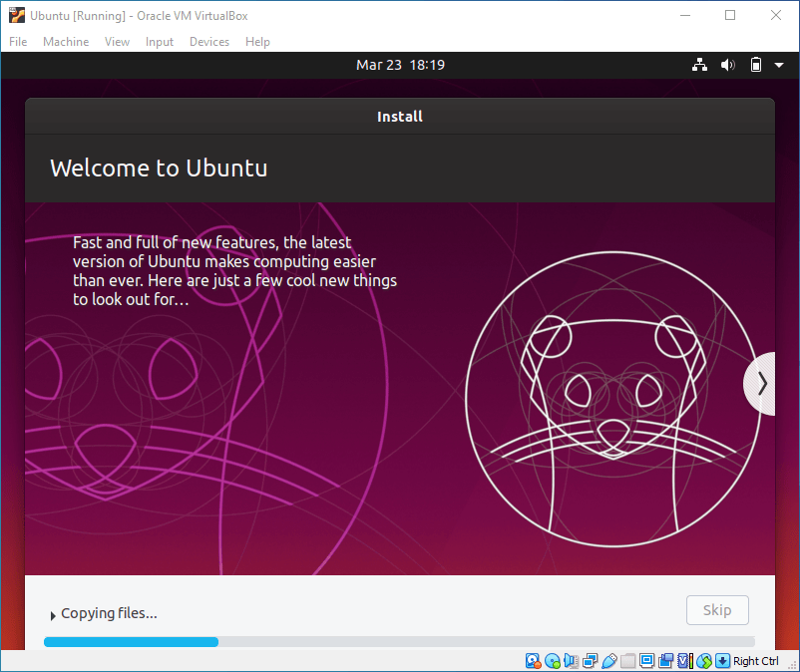Click the Right Ctrl host key label
The height and width of the screenshot is (672, 800).
tap(756, 661)
